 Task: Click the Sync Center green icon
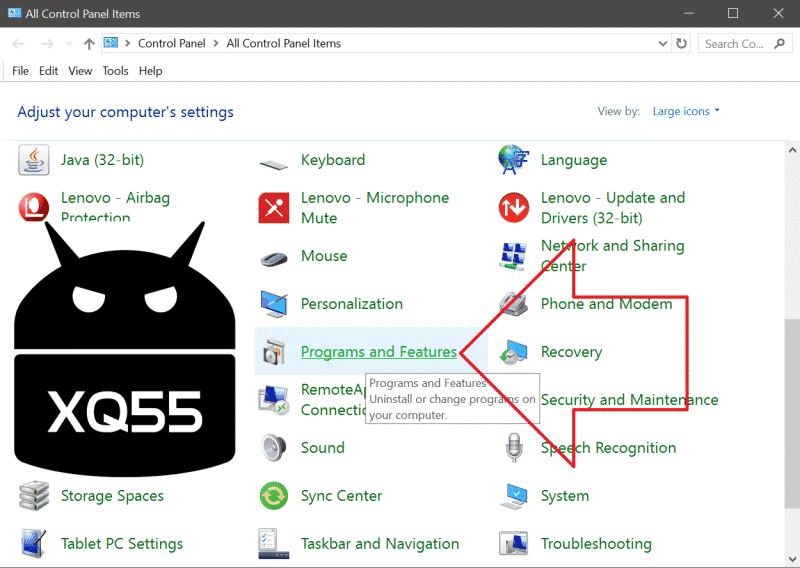(274, 496)
